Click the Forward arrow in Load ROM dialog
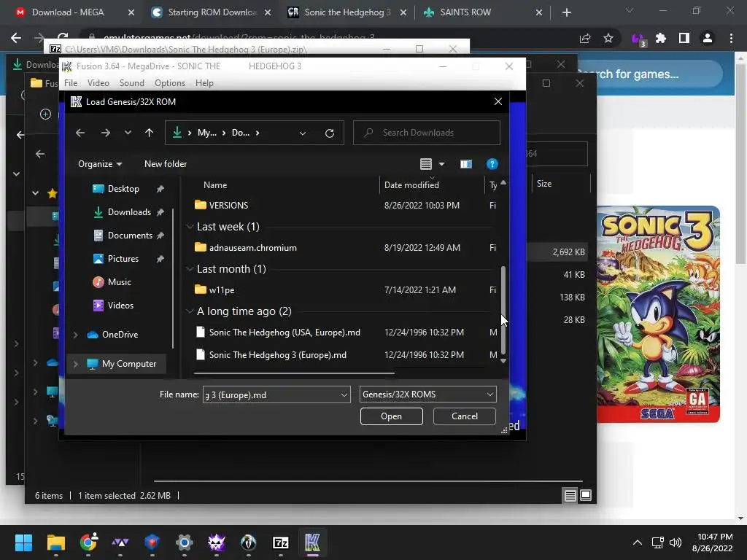Image resolution: width=747 pixels, height=560 pixels. [x=106, y=133]
